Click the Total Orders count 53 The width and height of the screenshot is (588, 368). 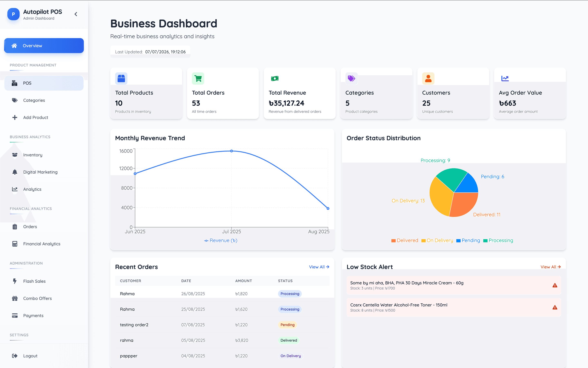click(x=196, y=103)
